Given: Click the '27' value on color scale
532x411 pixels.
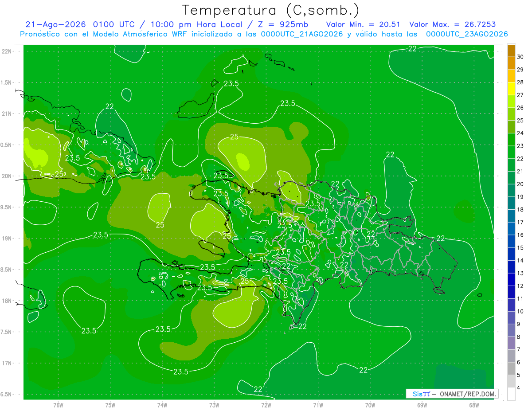Looking at the screenshot, I should [x=521, y=95].
